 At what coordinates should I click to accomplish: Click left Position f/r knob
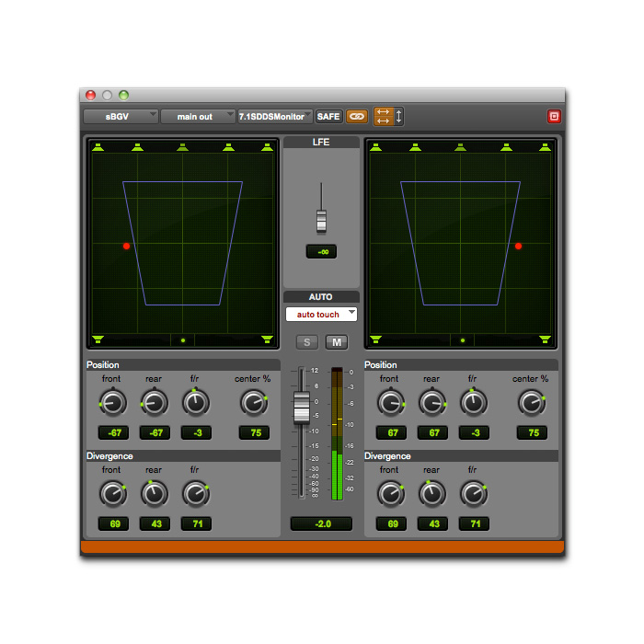[x=196, y=403]
